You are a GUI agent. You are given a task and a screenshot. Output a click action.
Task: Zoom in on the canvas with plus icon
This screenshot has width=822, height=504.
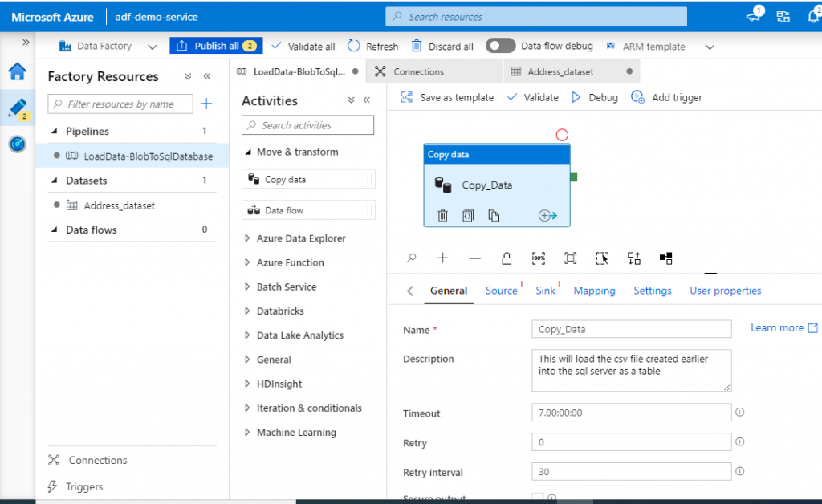(443, 258)
